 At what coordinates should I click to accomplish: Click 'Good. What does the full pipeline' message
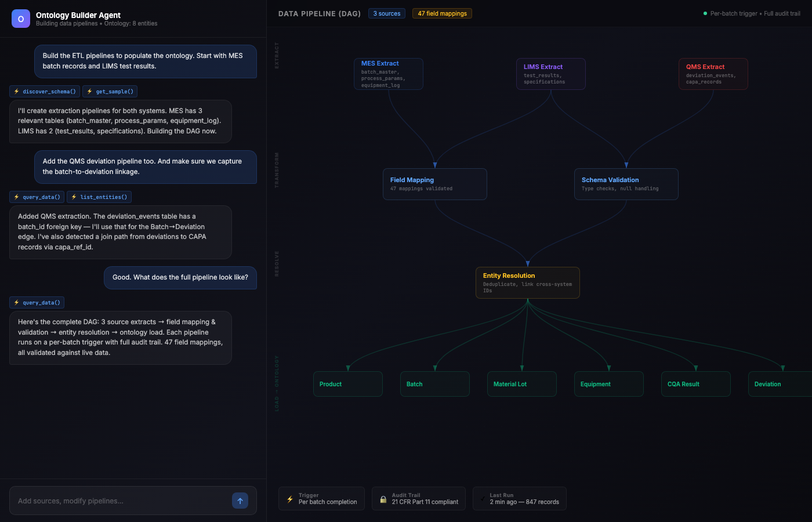click(180, 277)
